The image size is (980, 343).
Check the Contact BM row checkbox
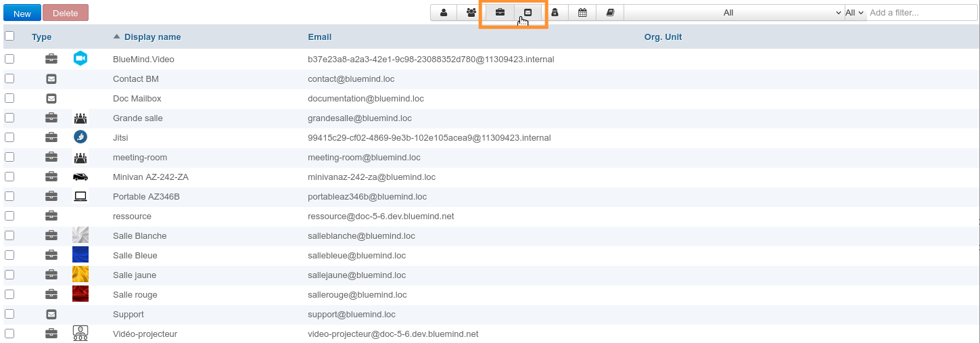pos(9,78)
